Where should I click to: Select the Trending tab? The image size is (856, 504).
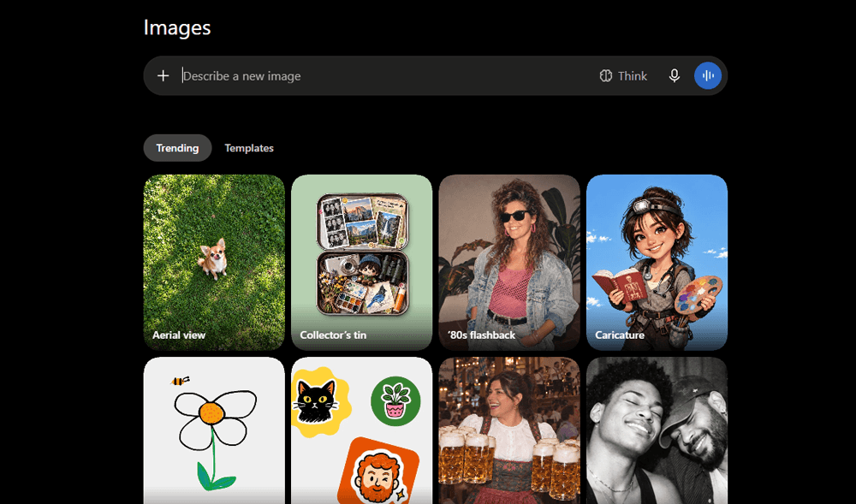[x=177, y=148]
